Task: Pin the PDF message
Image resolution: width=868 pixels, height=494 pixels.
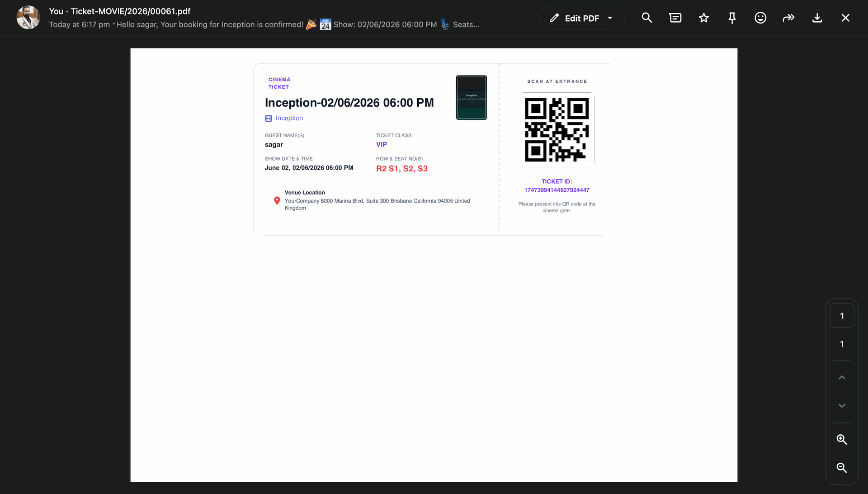Action: (x=732, y=18)
